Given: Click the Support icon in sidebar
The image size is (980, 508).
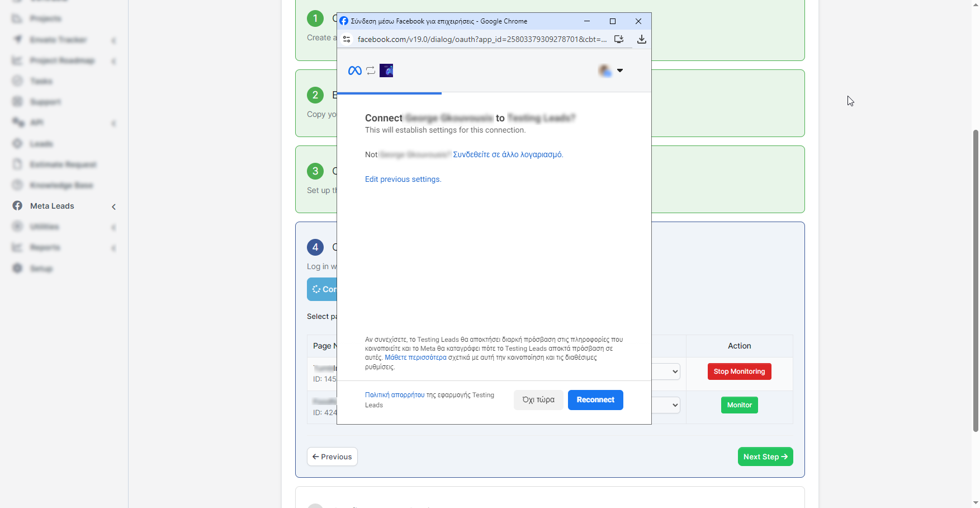Looking at the screenshot, I should coord(17,101).
